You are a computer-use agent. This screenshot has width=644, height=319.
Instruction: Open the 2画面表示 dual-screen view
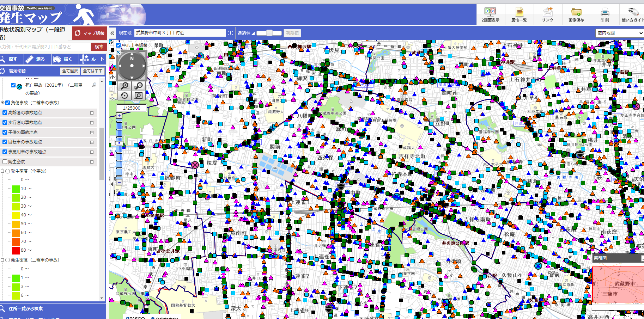(x=491, y=14)
